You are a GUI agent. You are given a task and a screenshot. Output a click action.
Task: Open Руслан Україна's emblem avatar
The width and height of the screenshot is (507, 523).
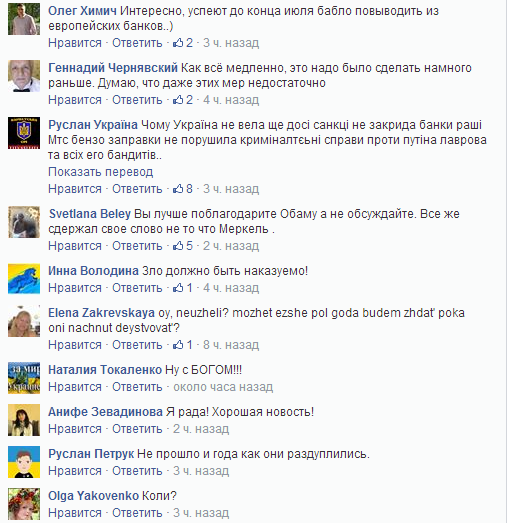pos(24,133)
